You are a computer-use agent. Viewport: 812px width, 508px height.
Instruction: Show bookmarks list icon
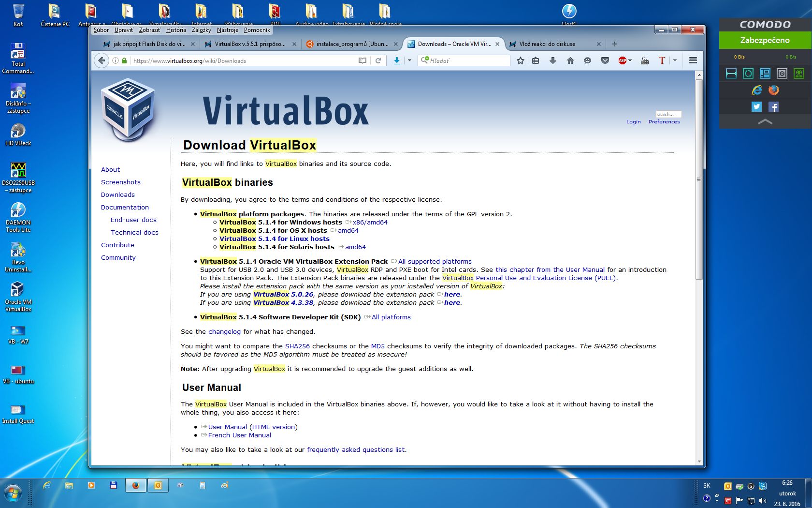536,60
